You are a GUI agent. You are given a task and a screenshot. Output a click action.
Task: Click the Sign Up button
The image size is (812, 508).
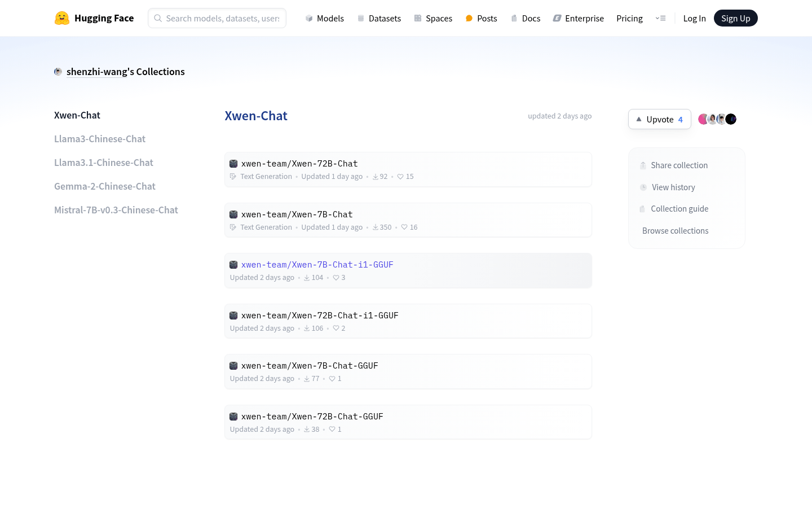[x=735, y=17]
